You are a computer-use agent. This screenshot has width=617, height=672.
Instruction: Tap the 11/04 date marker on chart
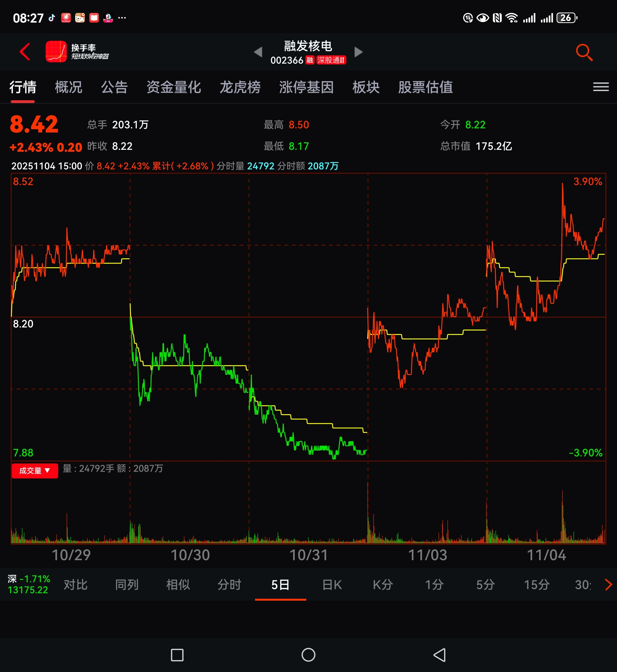click(546, 555)
